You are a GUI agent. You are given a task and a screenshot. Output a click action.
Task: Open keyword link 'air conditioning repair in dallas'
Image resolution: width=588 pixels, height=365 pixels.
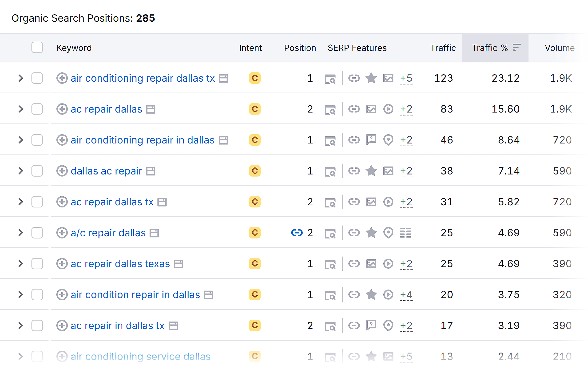(143, 140)
